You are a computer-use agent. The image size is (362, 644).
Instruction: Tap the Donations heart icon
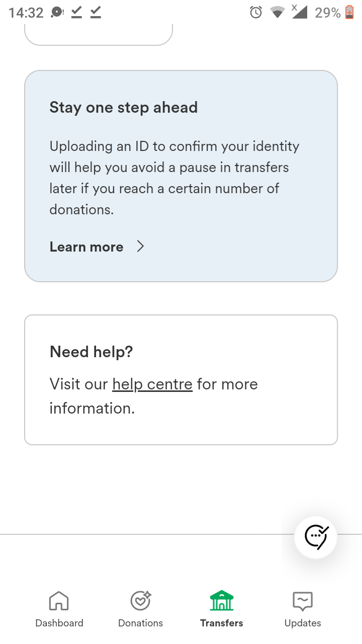coord(140,600)
